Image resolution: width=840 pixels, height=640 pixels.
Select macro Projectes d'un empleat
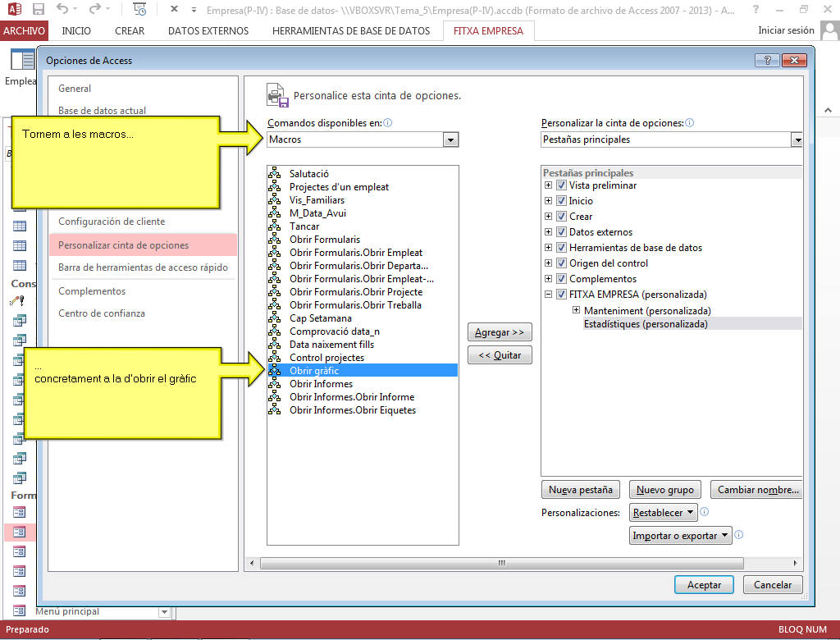(363, 187)
